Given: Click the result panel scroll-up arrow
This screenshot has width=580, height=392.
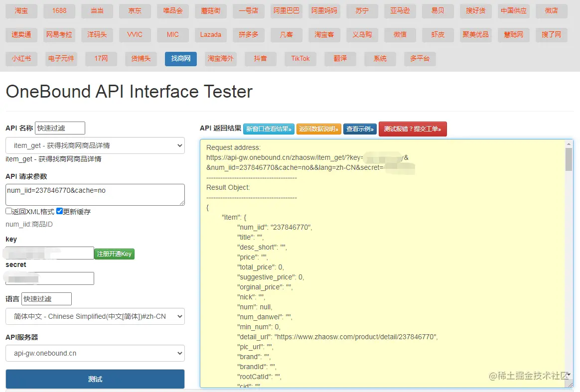Looking at the screenshot, I should pos(569,144).
